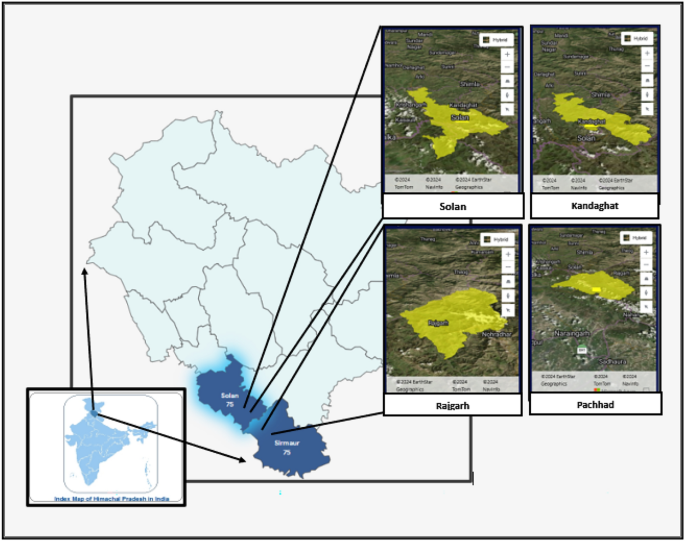
Task: Select the Sirmaur 75 district on the state map
Action: [x=287, y=441]
